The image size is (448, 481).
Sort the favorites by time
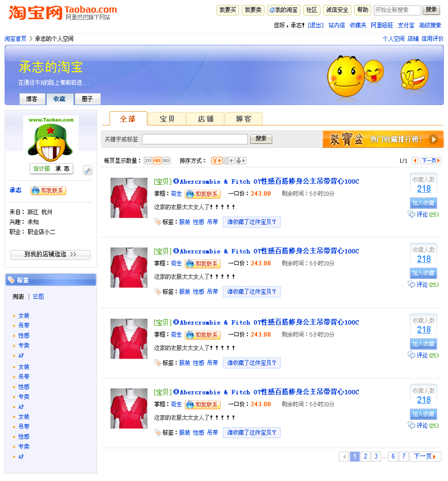pos(229,160)
